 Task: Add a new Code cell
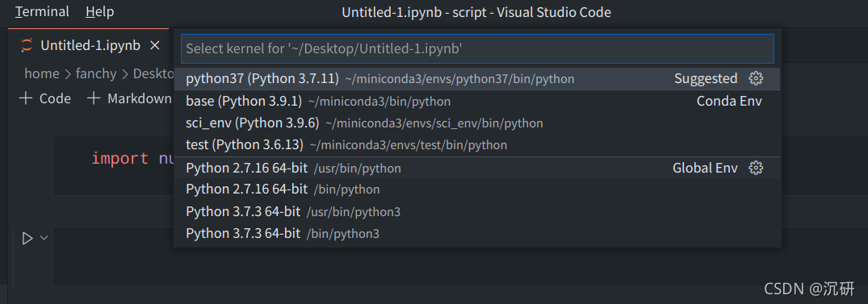(x=45, y=99)
